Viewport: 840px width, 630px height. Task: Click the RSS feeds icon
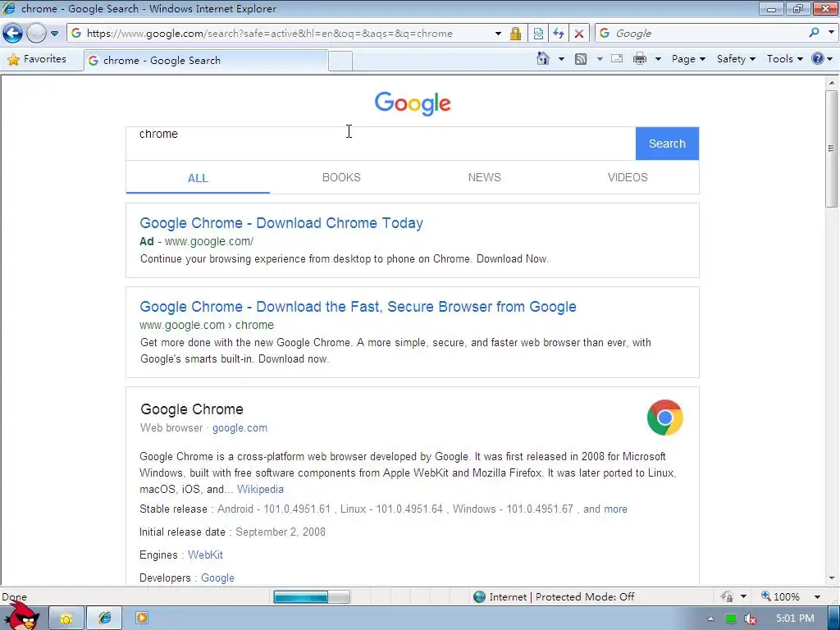tap(580, 59)
